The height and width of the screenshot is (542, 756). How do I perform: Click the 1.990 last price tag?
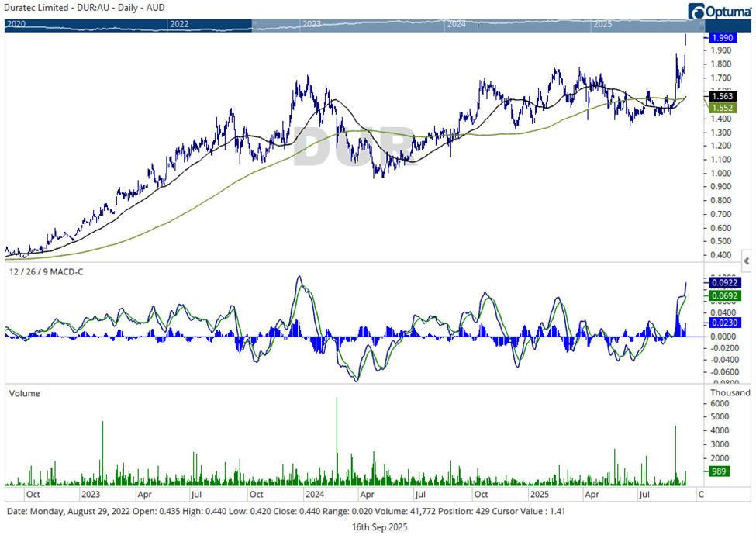pos(720,37)
